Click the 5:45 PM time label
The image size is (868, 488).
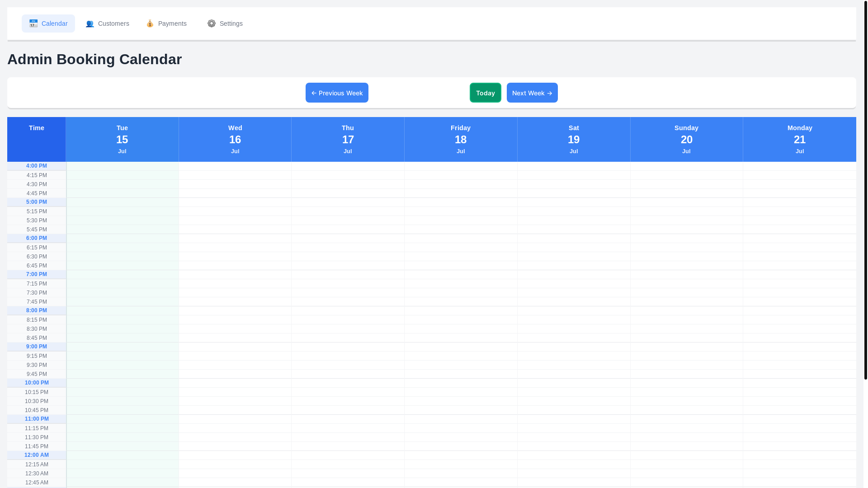37,230
